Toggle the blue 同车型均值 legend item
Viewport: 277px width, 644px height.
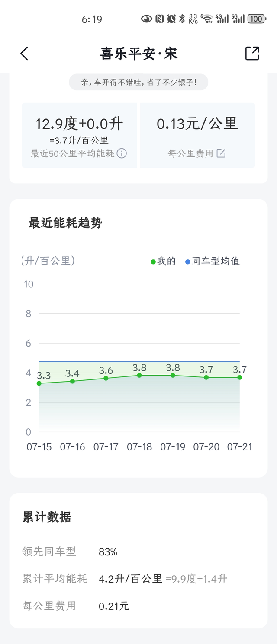click(x=214, y=261)
